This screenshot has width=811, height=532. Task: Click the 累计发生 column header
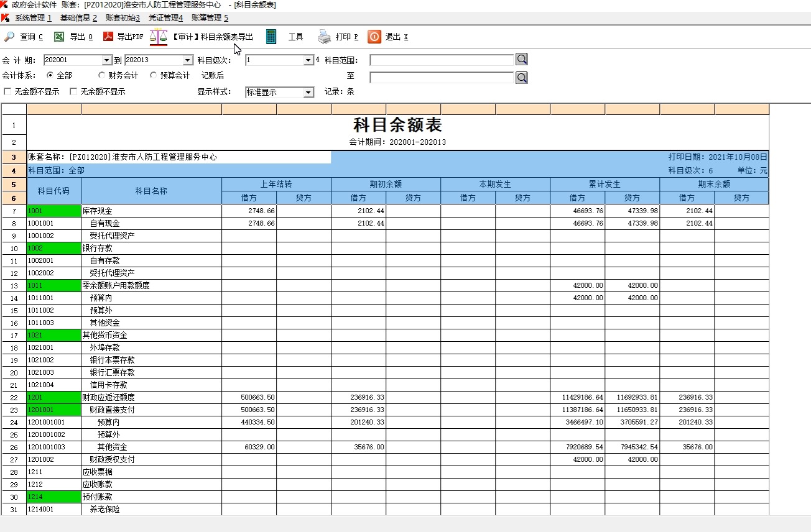click(x=605, y=185)
